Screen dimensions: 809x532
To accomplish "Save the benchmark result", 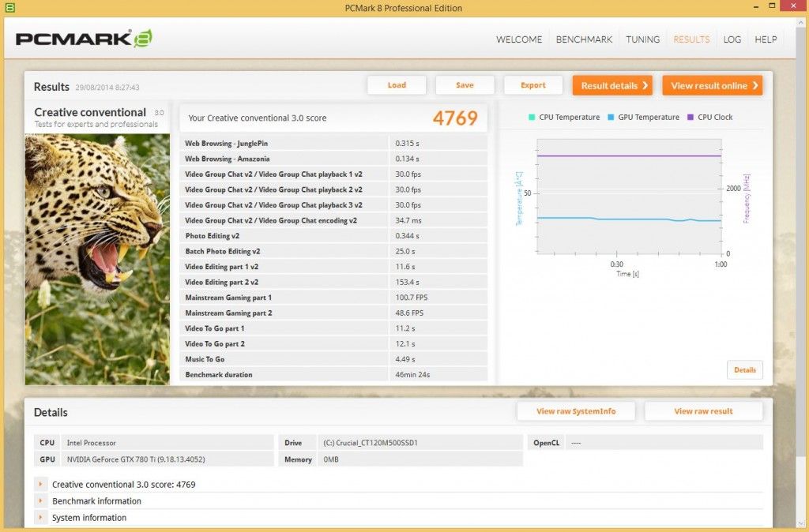I will point(465,85).
